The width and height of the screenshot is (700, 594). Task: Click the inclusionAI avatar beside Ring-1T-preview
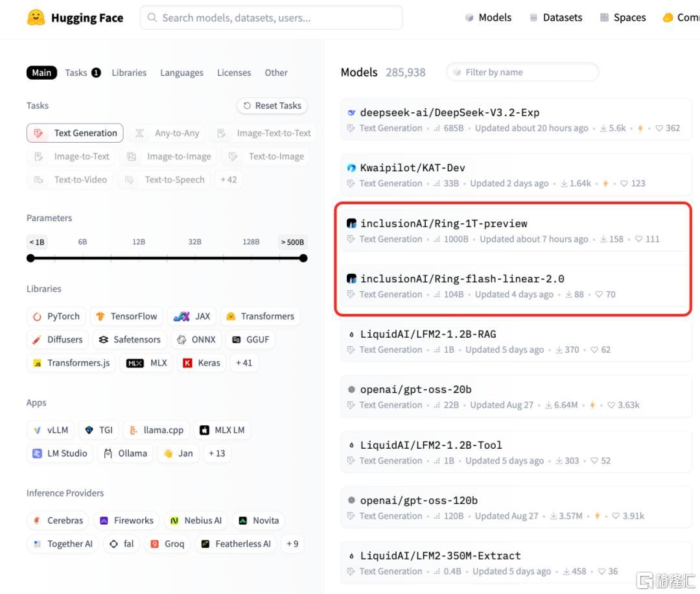[351, 224]
